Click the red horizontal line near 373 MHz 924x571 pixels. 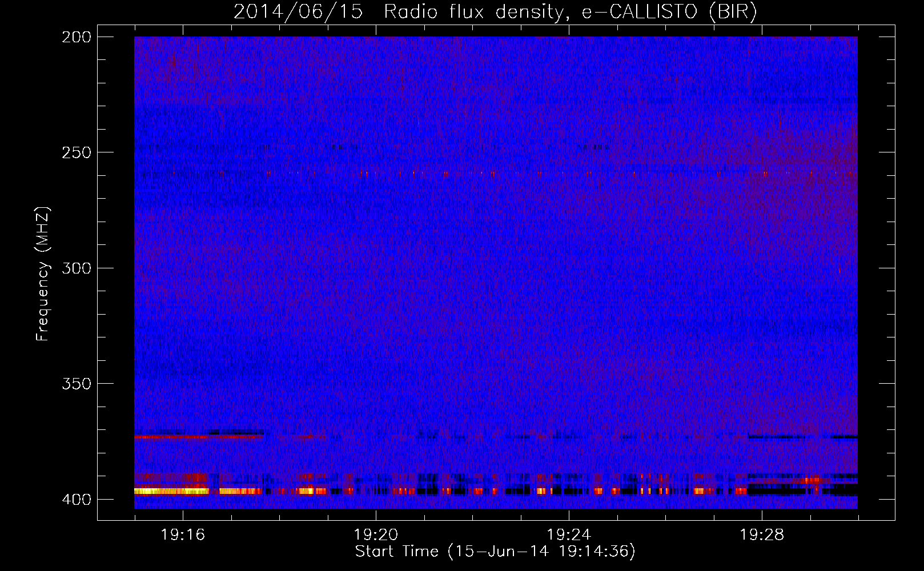click(198, 437)
